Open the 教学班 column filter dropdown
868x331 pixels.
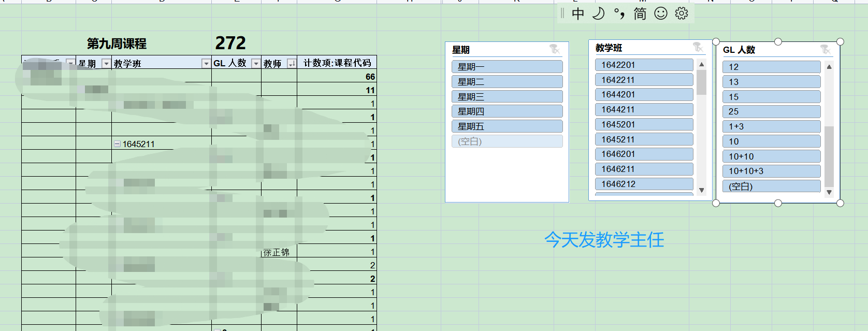pos(206,63)
